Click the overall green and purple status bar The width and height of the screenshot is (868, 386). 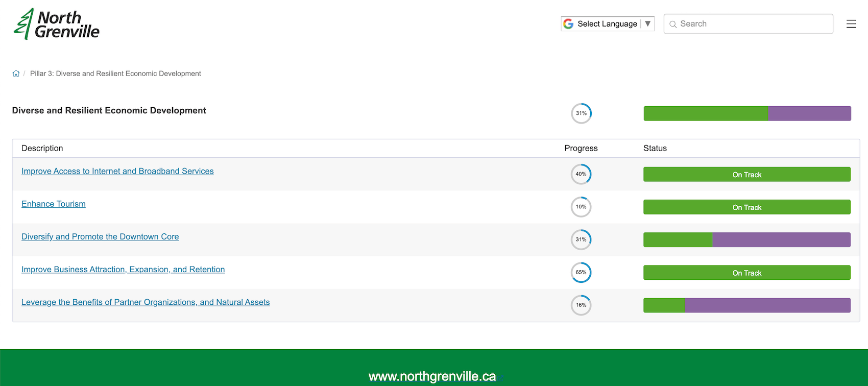coord(747,113)
